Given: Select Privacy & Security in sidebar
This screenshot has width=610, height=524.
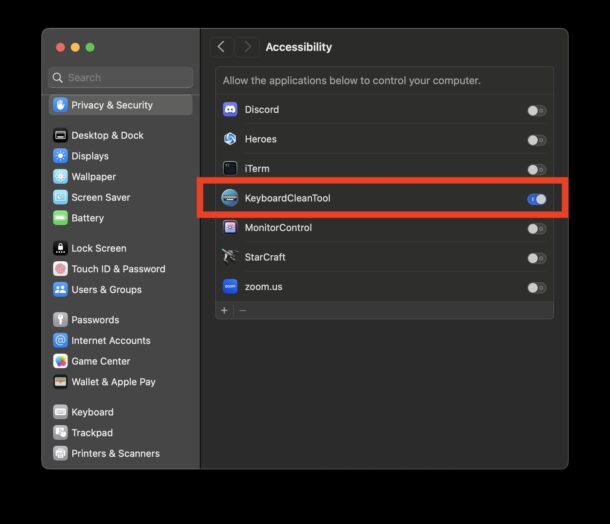Looking at the screenshot, I should [111, 105].
